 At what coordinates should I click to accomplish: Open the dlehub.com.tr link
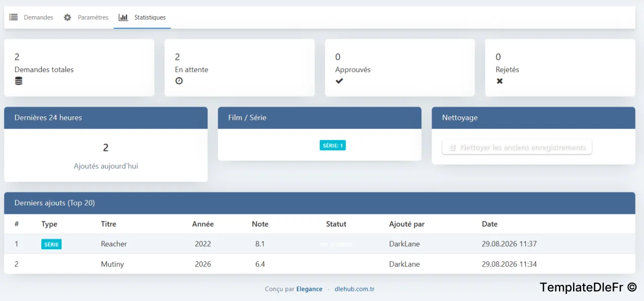pos(354,289)
